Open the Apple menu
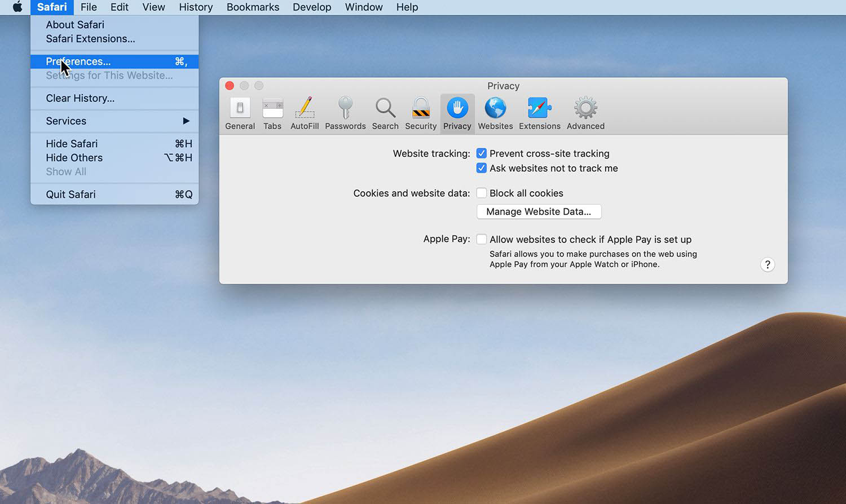This screenshot has width=846, height=504. point(17,7)
